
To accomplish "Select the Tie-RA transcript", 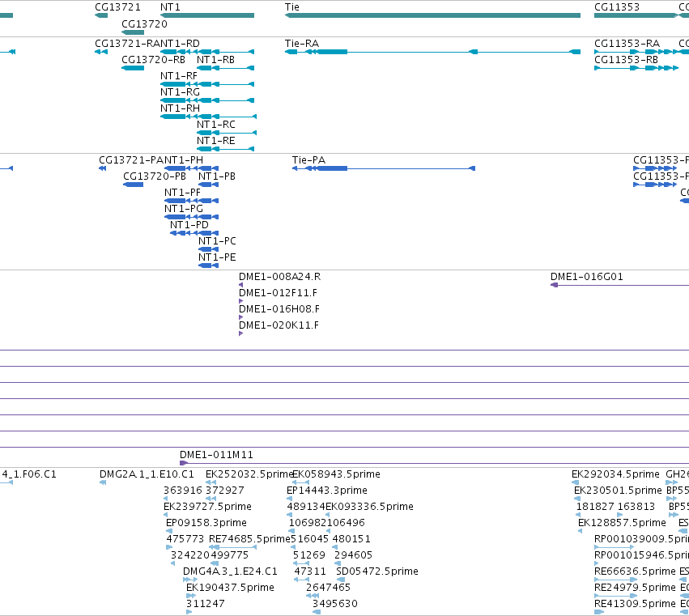I will tap(433, 52).
